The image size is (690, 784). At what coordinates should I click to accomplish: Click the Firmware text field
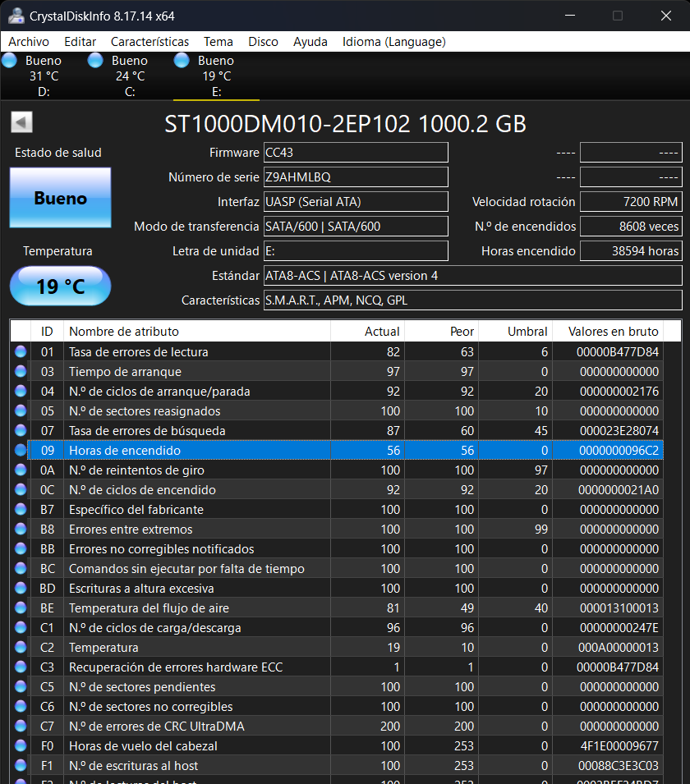[356, 152]
